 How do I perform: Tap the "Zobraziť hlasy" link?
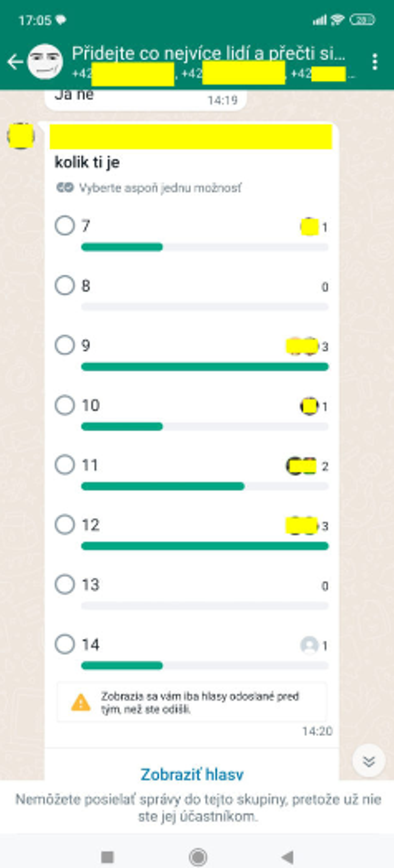(x=192, y=774)
